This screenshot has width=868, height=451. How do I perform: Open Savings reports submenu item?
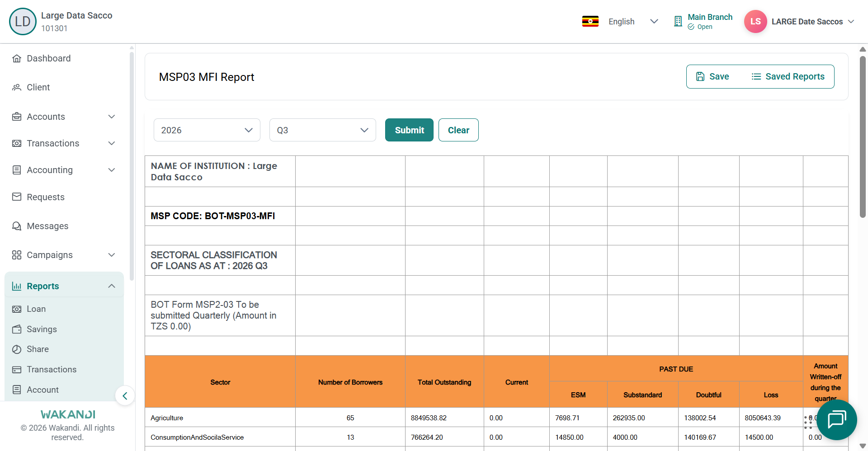pos(42,329)
